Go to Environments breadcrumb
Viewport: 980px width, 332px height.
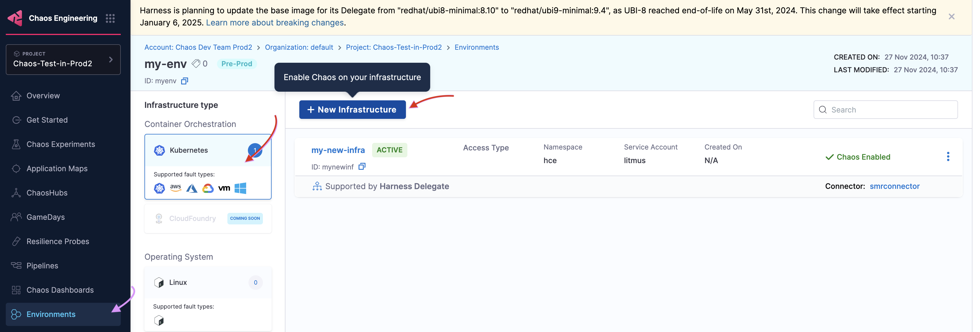click(477, 47)
